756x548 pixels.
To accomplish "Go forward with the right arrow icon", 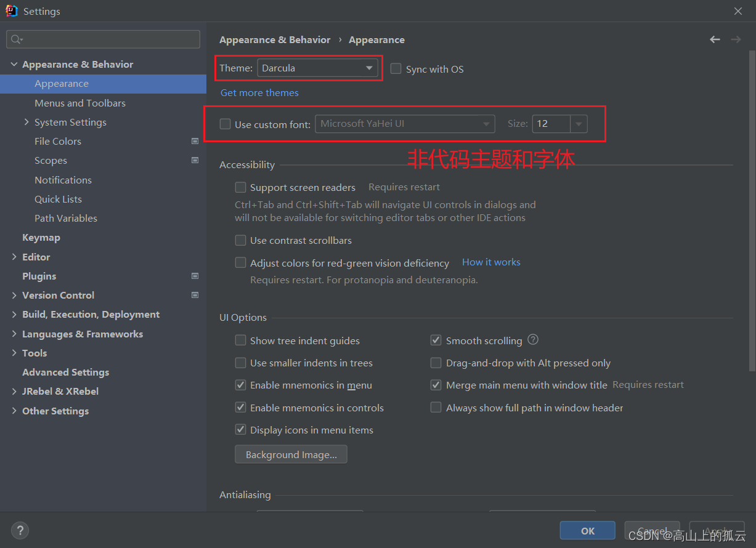I will (736, 39).
